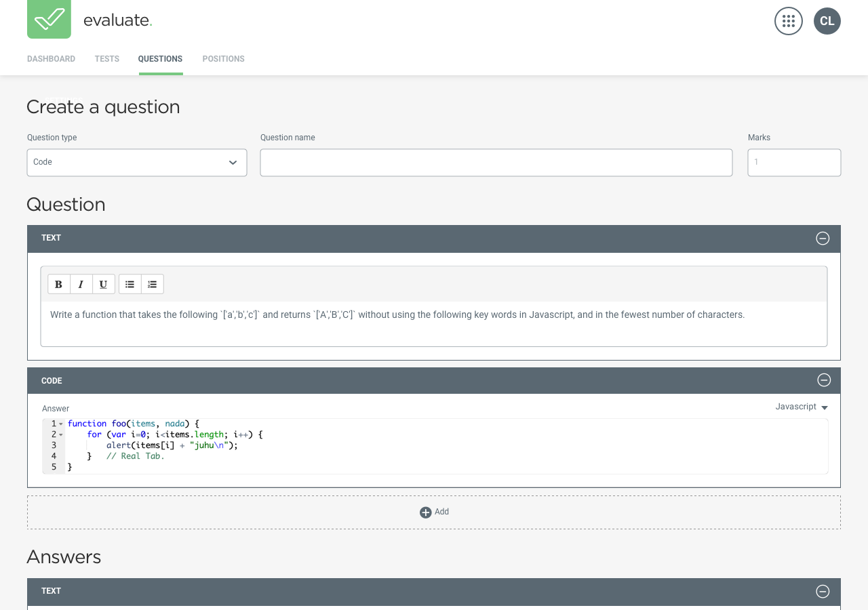Toggle bold text formatting
The image size is (868, 610).
(59, 284)
